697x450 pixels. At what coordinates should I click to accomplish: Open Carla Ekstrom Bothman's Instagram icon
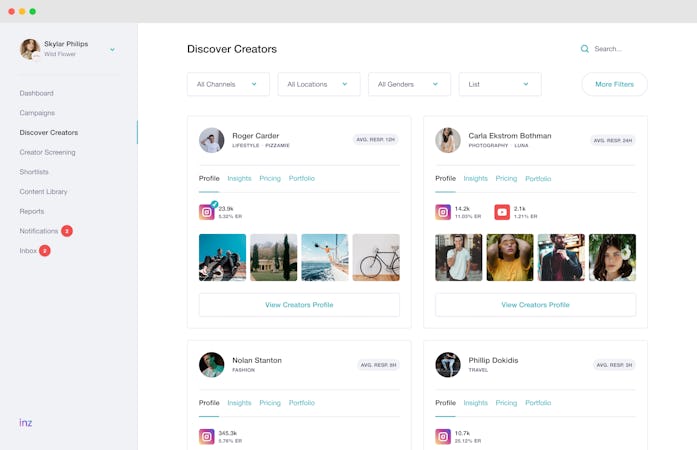pos(443,212)
